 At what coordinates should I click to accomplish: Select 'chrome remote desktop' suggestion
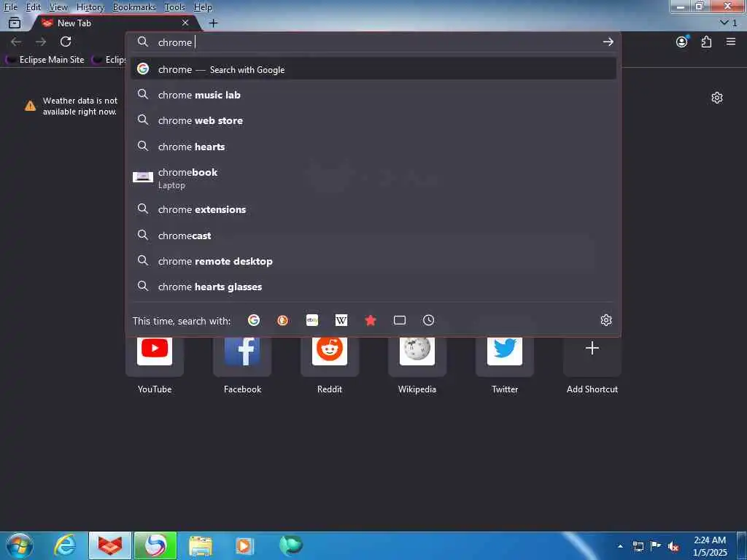pyautogui.click(x=373, y=261)
